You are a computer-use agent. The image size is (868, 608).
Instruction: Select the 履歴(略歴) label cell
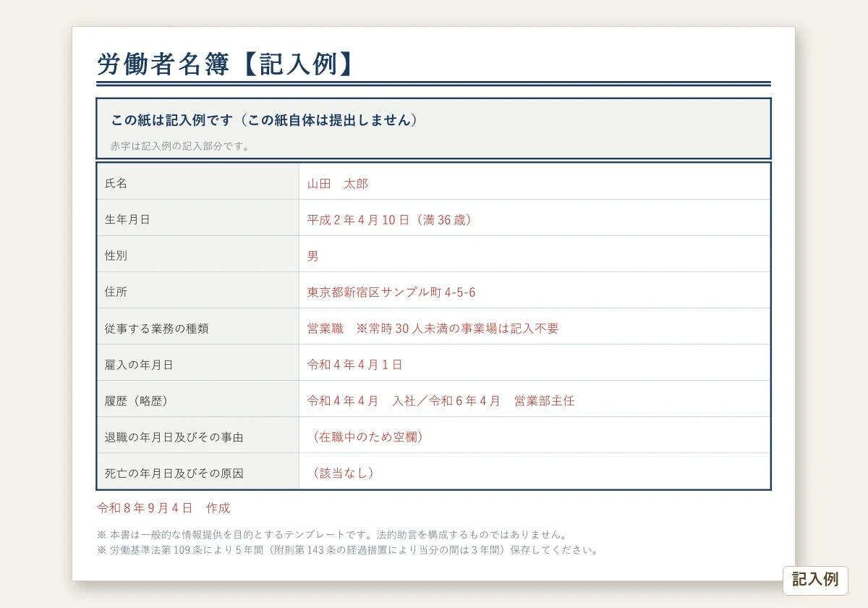pyautogui.click(x=198, y=399)
